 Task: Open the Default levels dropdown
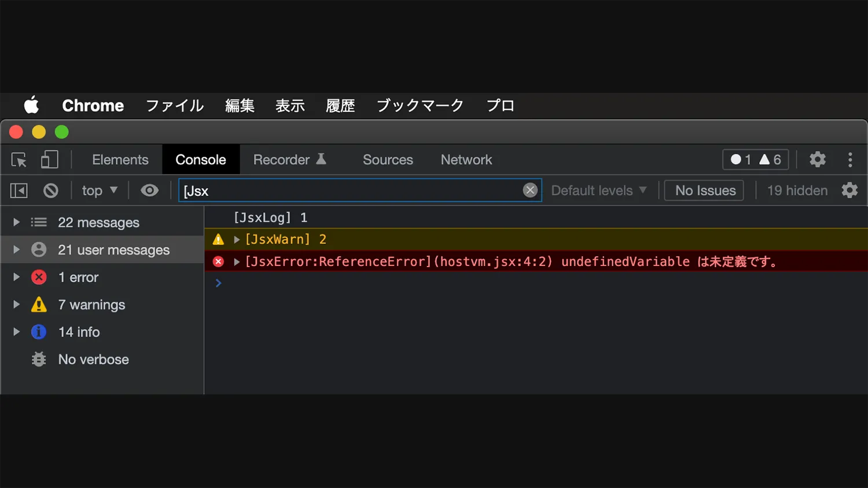(x=598, y=190)
